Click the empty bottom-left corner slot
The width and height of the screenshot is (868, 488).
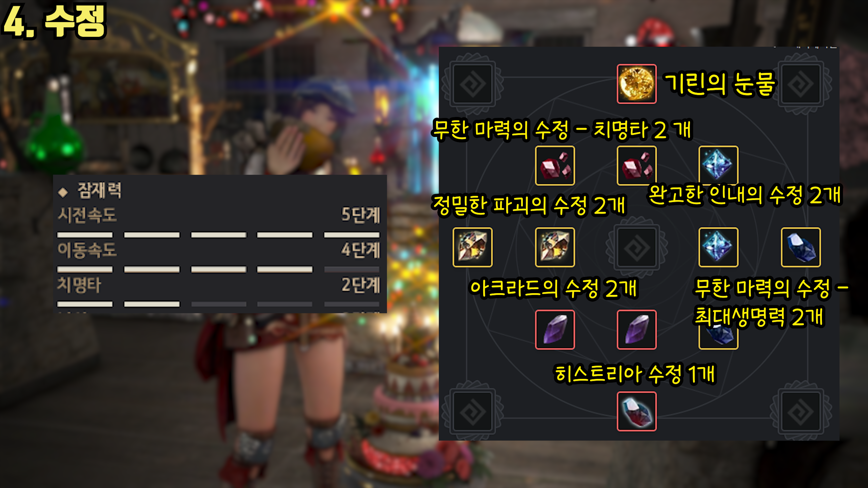[473, 411]
